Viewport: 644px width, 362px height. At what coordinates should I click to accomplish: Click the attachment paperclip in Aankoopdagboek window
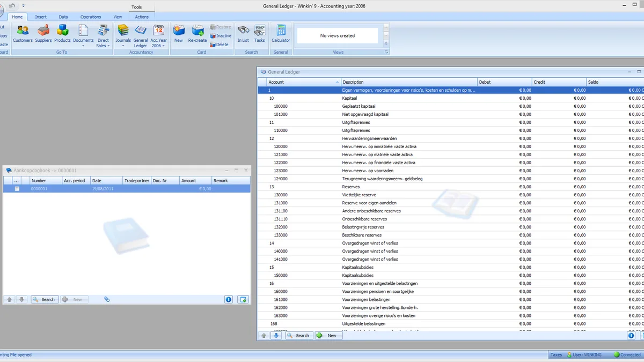tap(107, 299)
